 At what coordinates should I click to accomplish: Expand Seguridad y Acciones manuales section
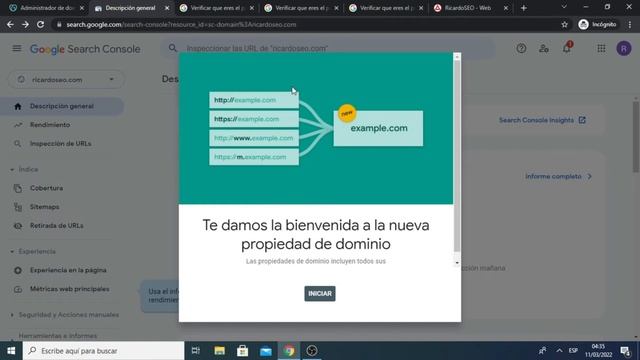(x=64, y=315)
